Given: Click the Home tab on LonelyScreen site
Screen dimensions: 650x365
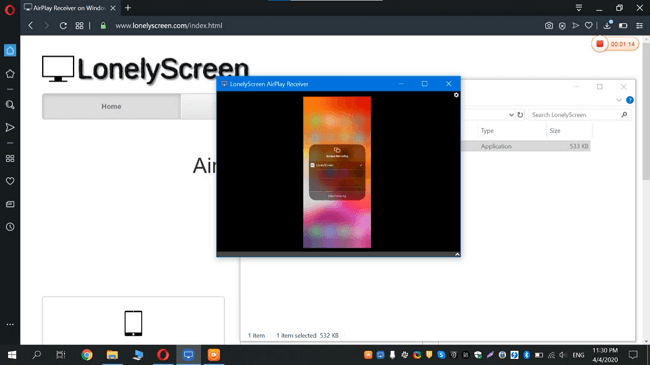Looking at the screenshot, I should click(111, 107).
